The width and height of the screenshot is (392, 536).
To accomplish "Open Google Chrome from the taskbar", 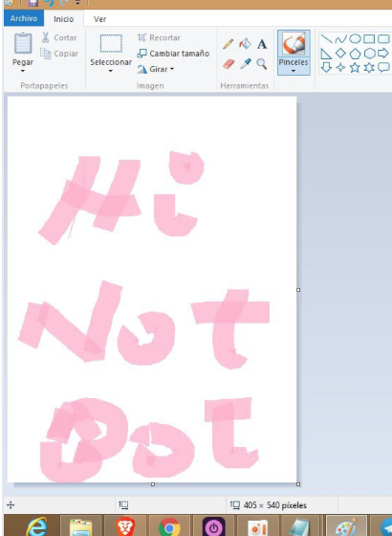I will pyautogui.click(x=169, y=526).
